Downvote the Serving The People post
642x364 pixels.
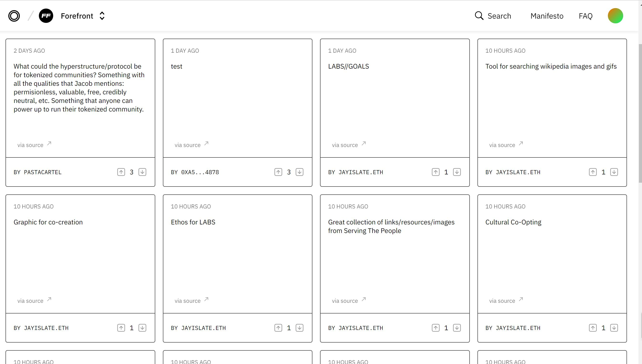click(x=457, y=328)
